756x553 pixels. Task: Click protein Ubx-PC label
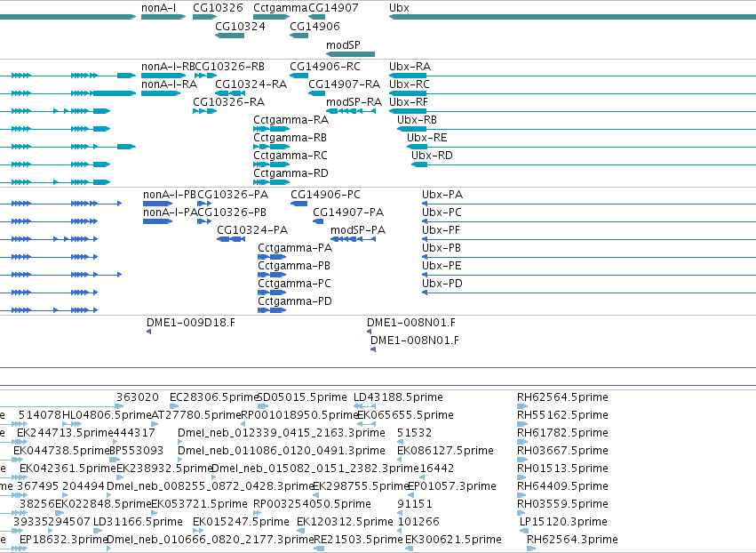[442, 212]
